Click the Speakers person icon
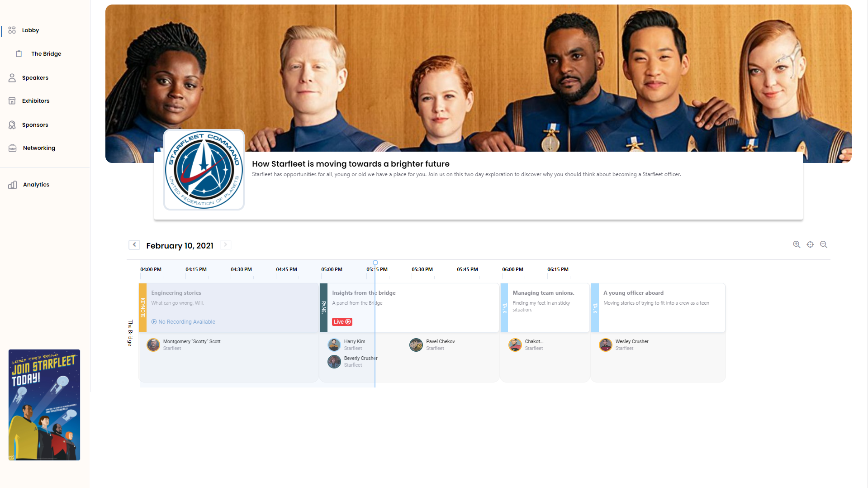The height and width of the screenshot is (488, 868). pyautogui.click(x=12, y=78)
